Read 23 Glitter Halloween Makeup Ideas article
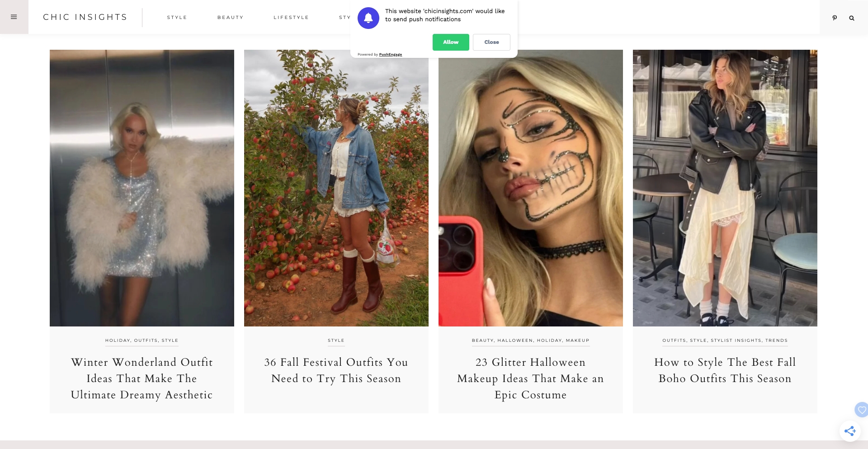The width and height of the screenshot is (868, 449). [x=531, y=378]
